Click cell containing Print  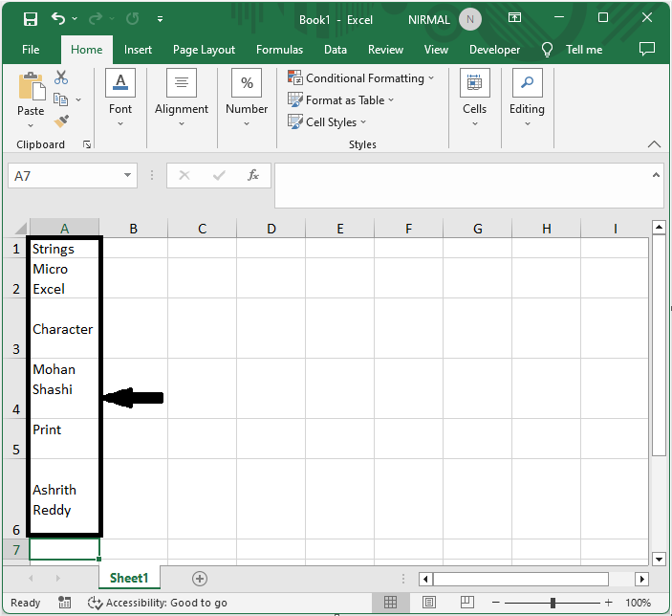pos(64,438)
